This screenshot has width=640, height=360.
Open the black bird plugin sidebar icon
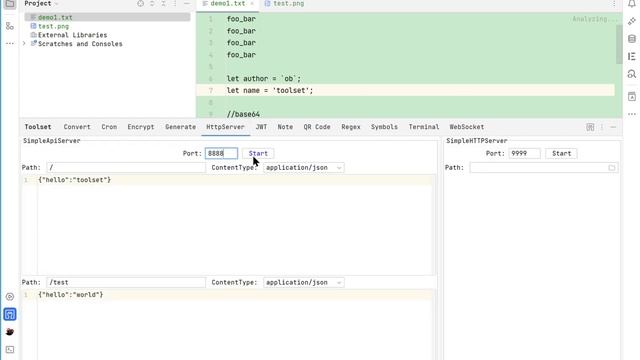10,332
